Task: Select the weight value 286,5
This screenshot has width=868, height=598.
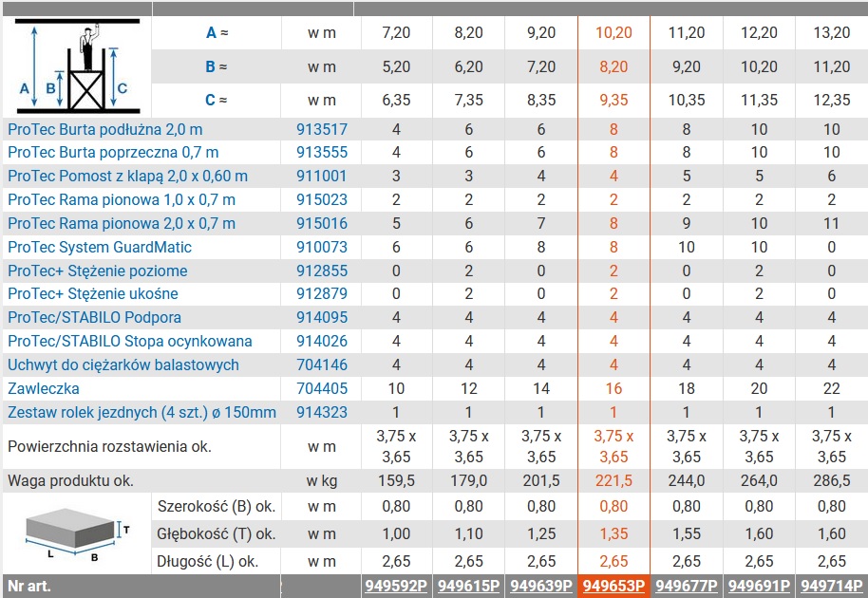Action: [x=832, y=480]
